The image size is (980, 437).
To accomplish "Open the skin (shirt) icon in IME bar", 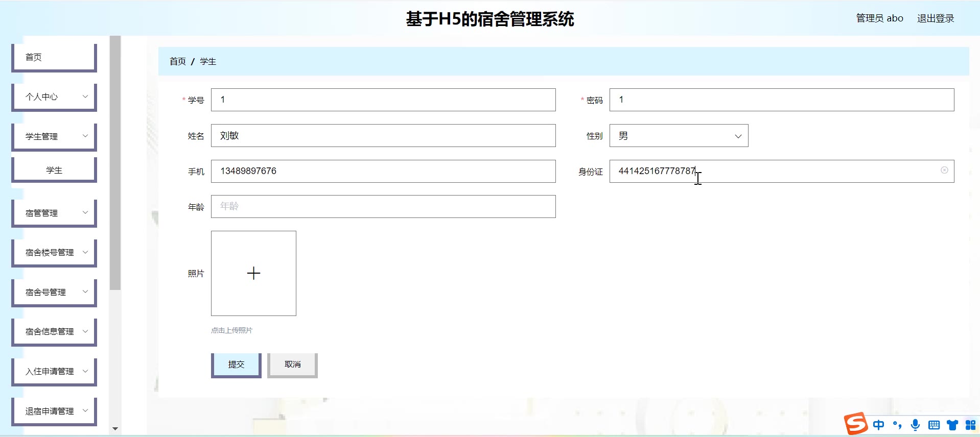I will coord(952,425).
